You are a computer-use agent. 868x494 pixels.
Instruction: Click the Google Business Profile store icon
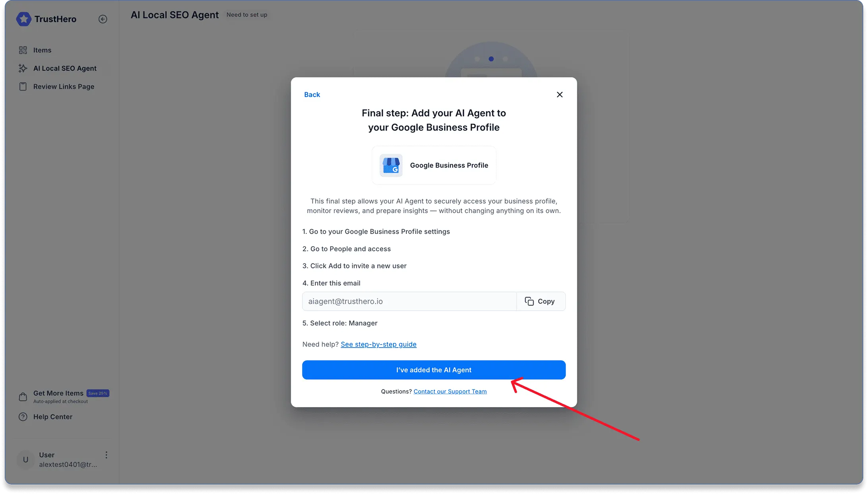point(391,165)
